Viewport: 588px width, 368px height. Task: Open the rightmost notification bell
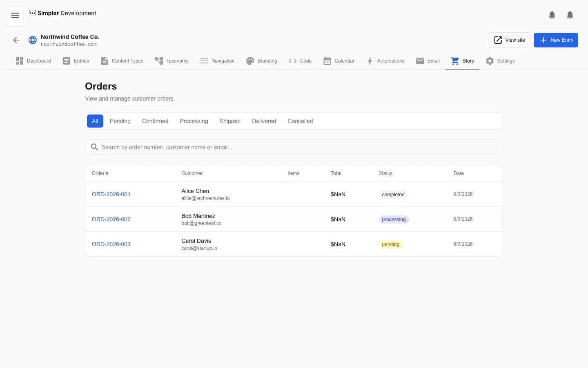[x=570, y=15]
